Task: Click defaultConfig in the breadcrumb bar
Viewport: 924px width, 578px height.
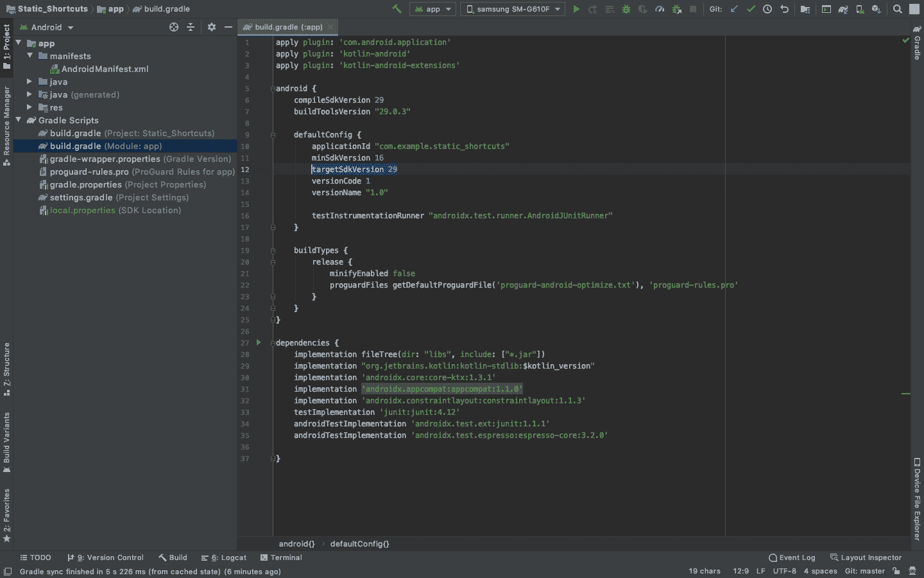Action: click(x=359, y=544)
